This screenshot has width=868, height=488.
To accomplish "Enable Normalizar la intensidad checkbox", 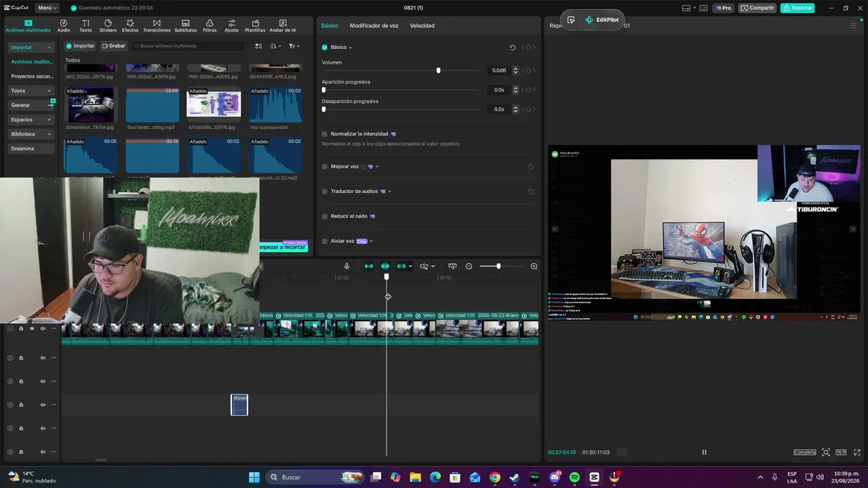I will [x=324, y=134].
